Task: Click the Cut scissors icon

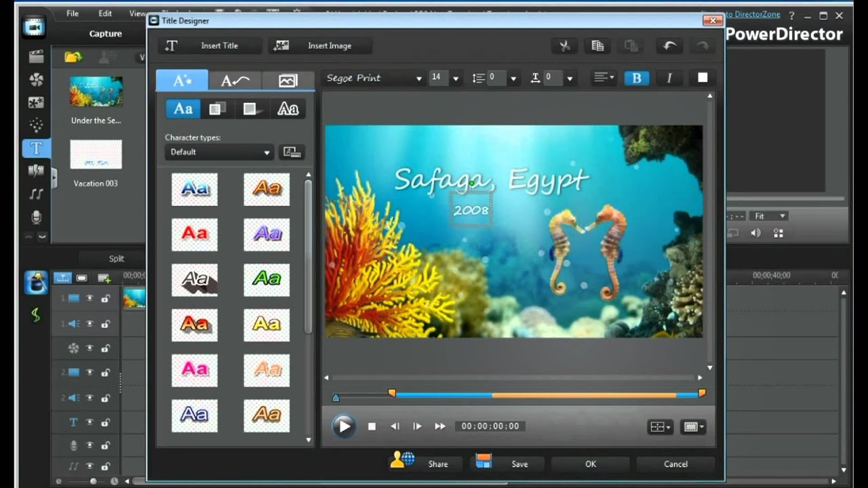Action: point(564,45)
